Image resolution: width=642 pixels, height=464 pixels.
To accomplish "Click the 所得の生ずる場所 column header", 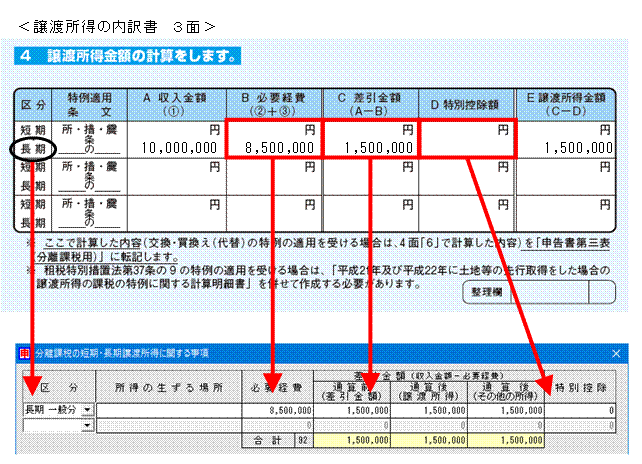I will pyautogui.click(x=169, y=387).
